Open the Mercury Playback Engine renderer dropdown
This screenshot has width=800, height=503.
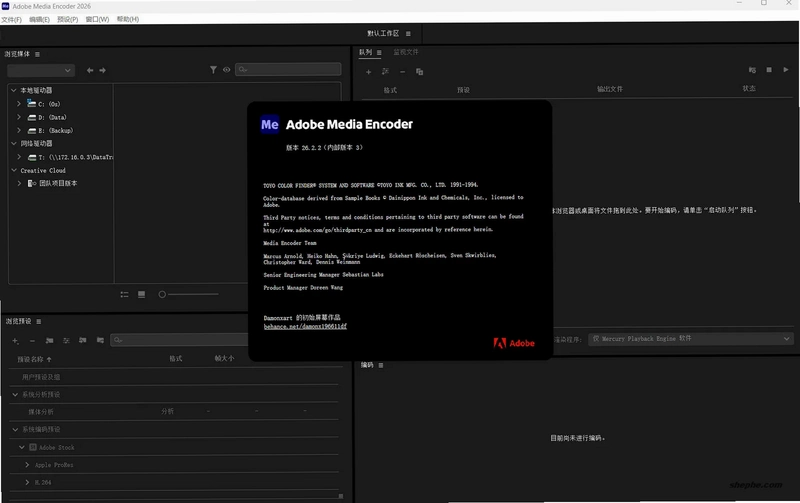(691, 339)
